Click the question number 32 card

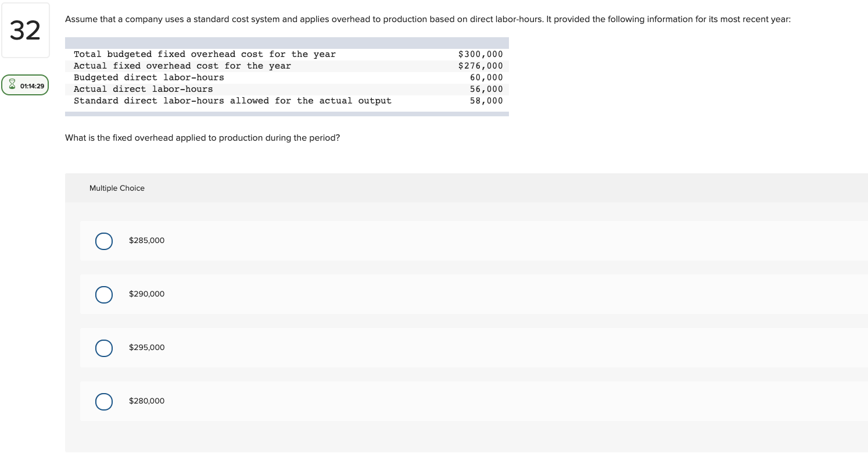(26, 30)
